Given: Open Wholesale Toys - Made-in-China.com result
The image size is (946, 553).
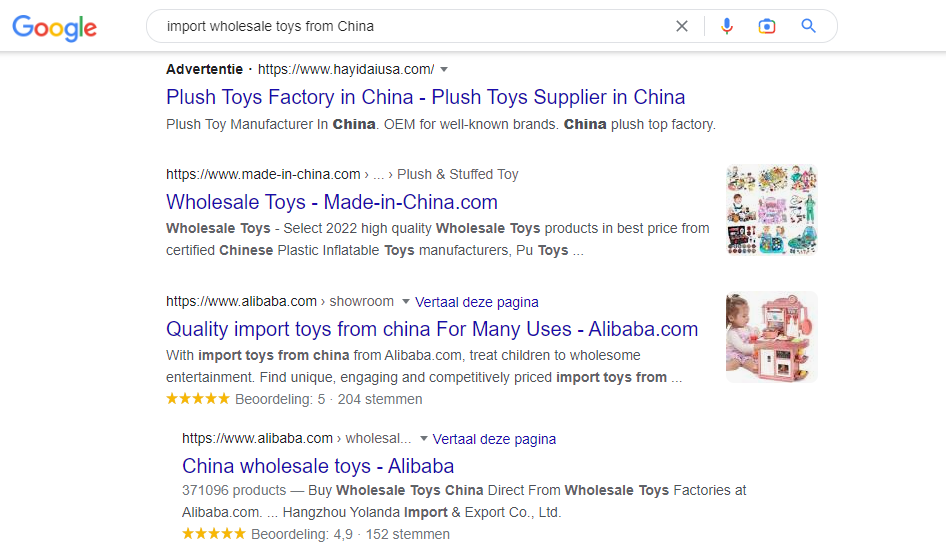Looking at the screenshot, I should click(x=331, y=202).
